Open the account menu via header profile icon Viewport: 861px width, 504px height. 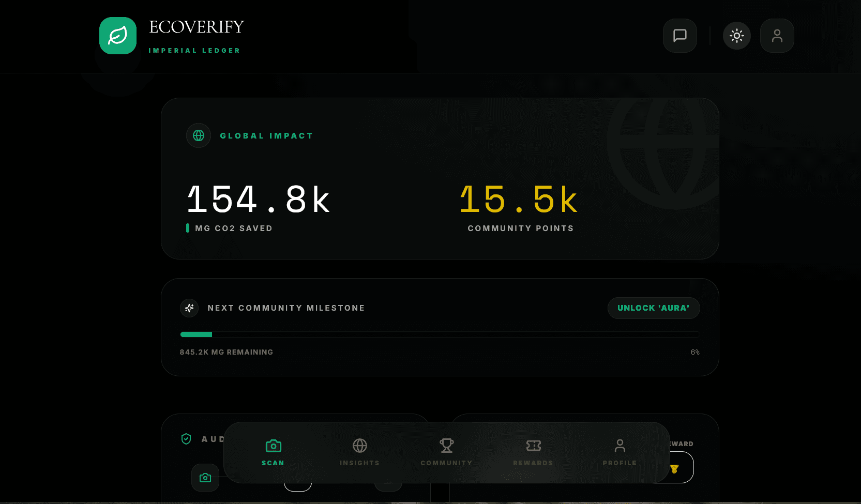(777, 35)
